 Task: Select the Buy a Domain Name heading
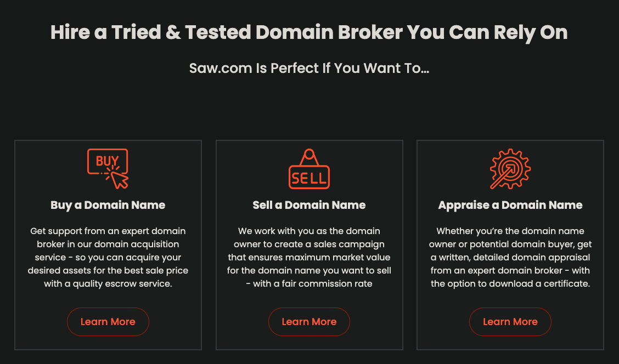[x=108, y=205]
